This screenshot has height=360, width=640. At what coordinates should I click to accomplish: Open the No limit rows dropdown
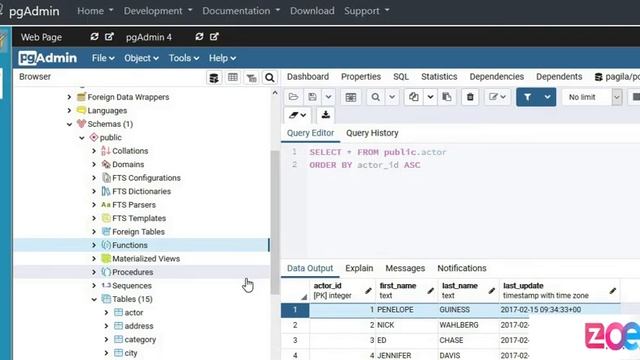pos(592,97)
